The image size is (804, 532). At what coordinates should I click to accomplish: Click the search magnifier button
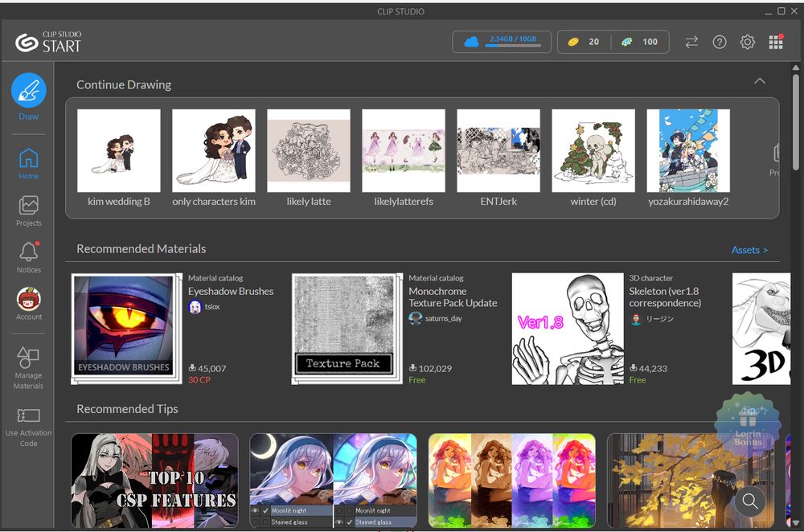coord(749,501)
